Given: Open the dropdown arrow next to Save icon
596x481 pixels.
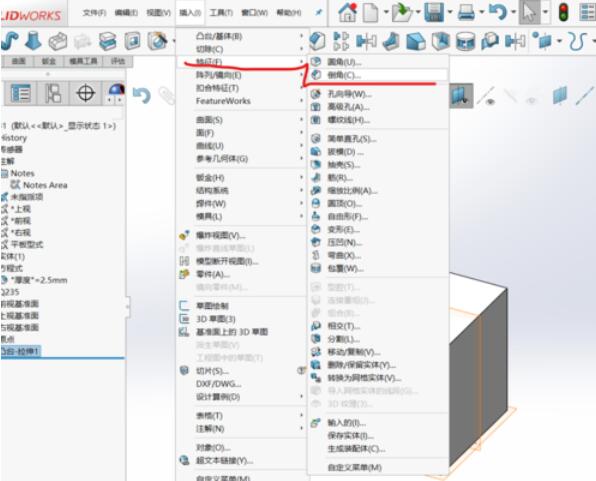Looking at the screenshot, I should click(450, 12).
